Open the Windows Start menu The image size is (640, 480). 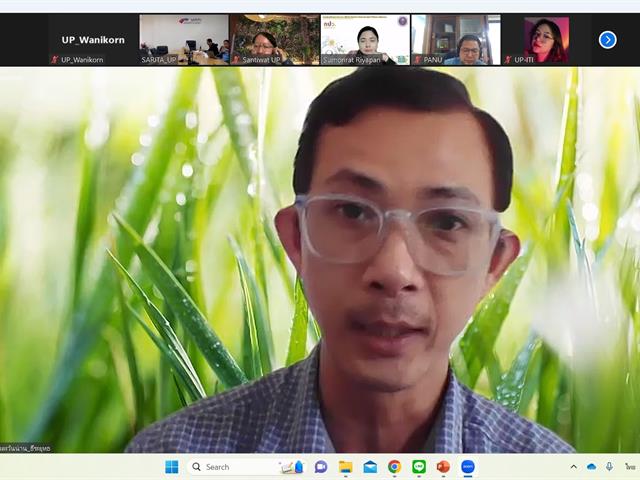pyautogui.click(x=172, y=467)
